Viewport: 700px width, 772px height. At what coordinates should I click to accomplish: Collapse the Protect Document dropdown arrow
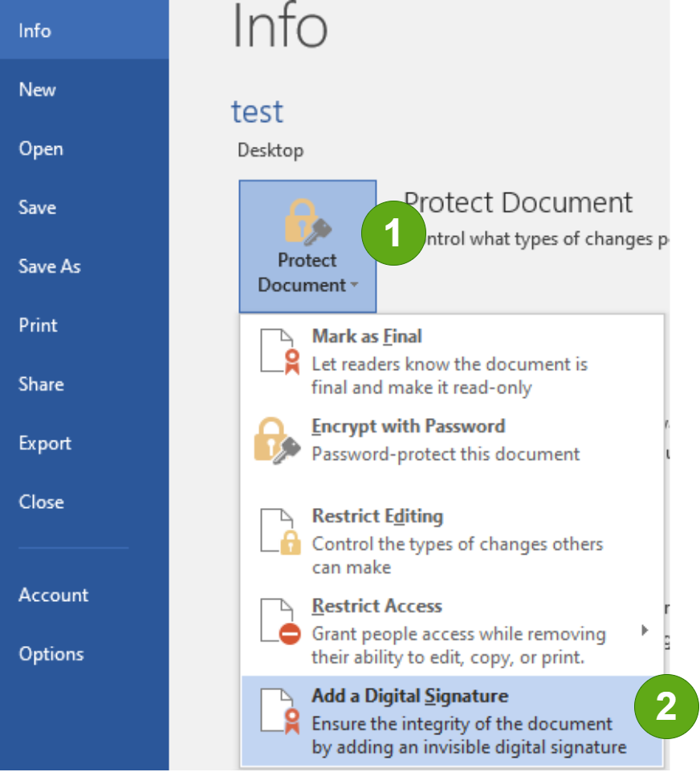tap(352, 286)
